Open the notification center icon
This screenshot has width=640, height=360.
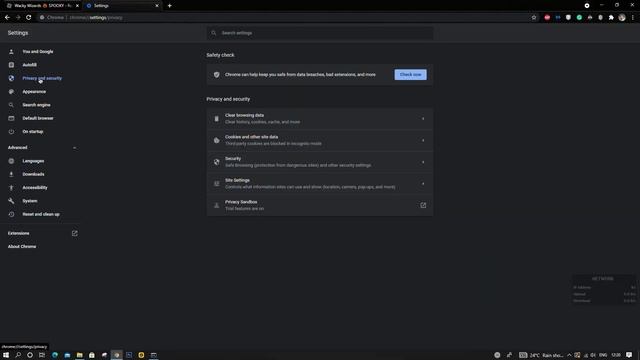point(629,355)
